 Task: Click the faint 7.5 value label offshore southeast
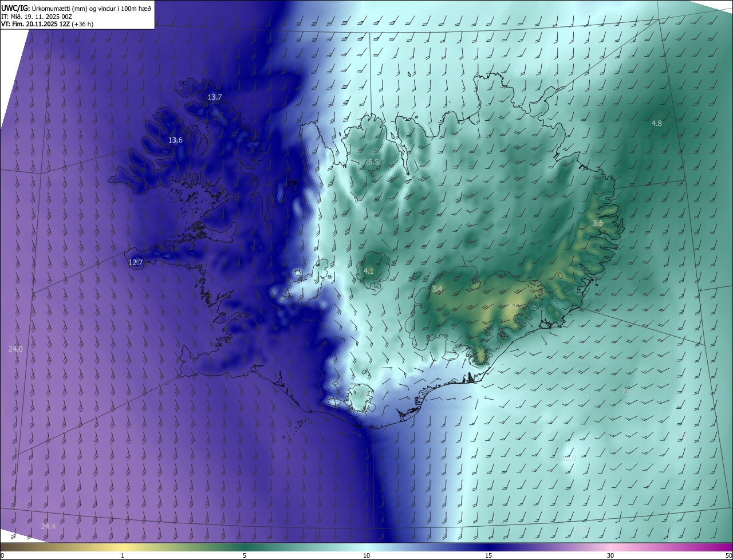pos(626,392)
